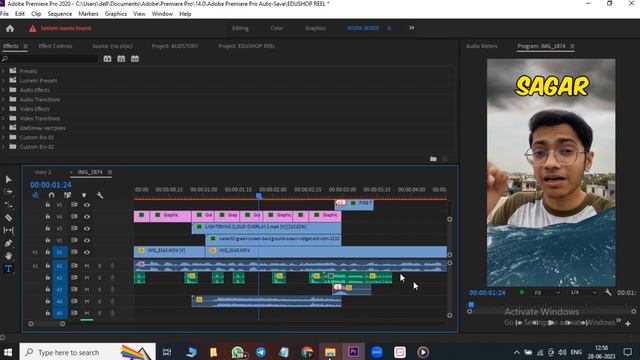This screenshot has width=640, height=360.
Task: Open Effects panel menu icon
Action: [x=25, y=46]
